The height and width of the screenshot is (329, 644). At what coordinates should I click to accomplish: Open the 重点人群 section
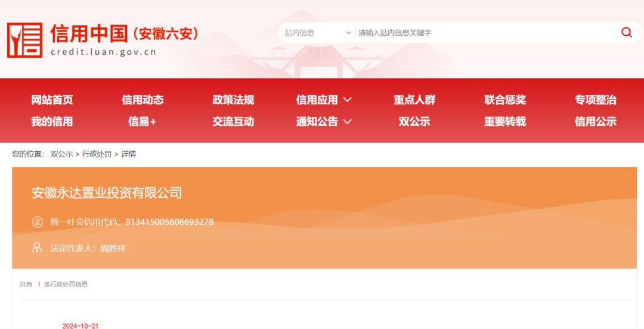(414, 100)
